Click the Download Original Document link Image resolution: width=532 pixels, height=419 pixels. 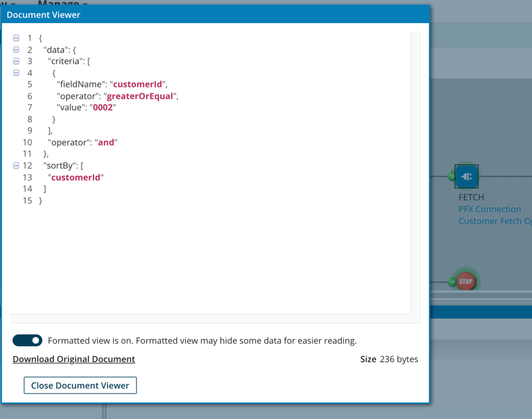74,359
